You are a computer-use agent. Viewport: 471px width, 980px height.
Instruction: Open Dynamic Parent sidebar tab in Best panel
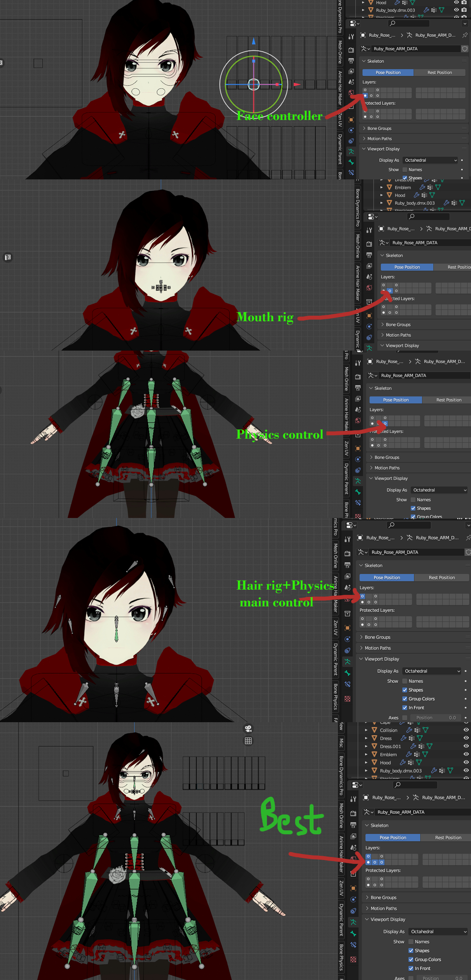341,919
